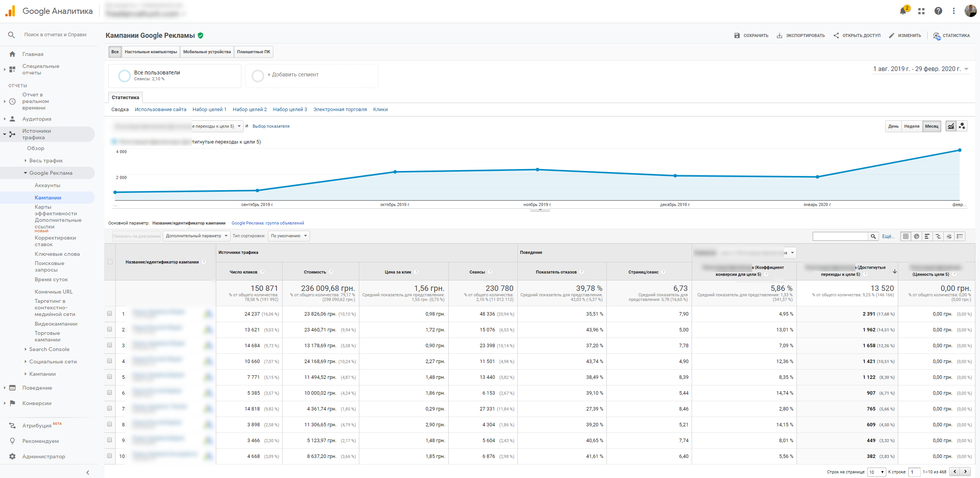Click the ноябрь 2019 data point on chart
Image resolution: width=980 pixels, height=478 pixels.
537,169
